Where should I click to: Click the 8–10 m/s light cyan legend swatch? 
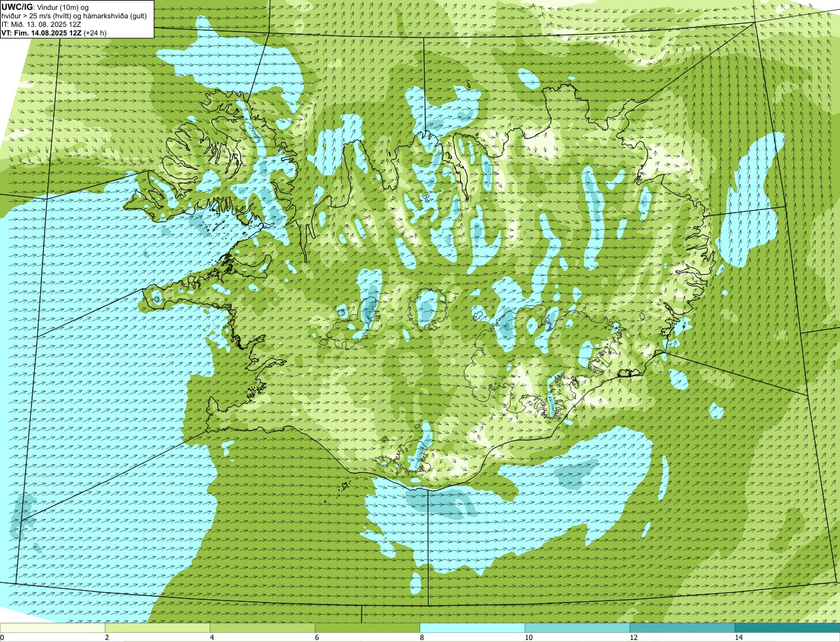click(x=472, y=628)
